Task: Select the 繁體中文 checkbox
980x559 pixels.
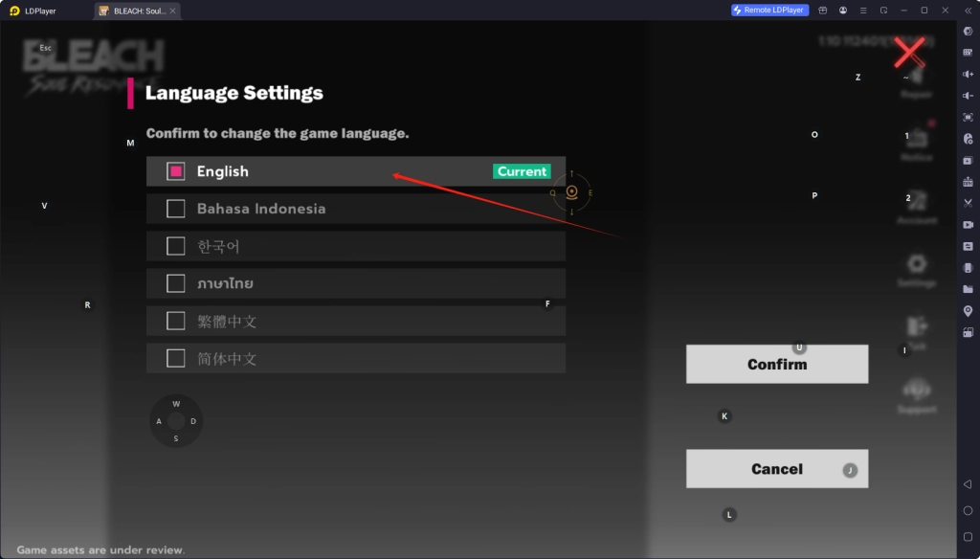Action: coord(175,320)
